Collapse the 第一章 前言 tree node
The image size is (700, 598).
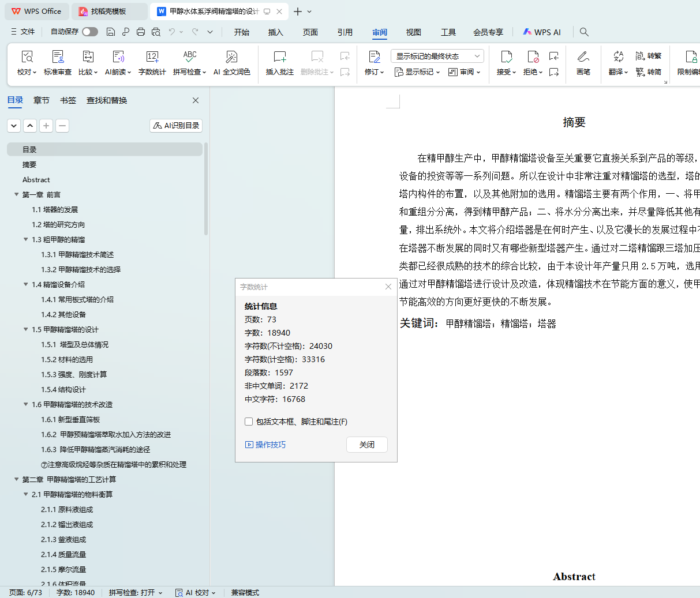[17, 195]
